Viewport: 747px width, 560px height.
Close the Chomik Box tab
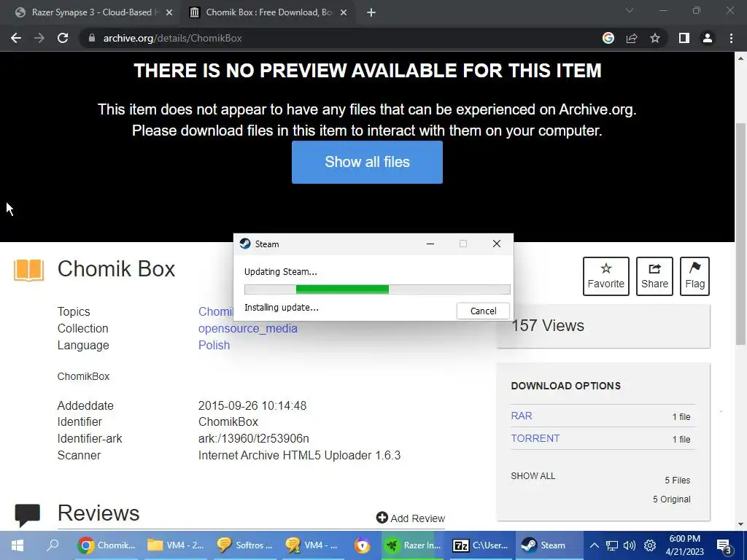pos(344,12)
